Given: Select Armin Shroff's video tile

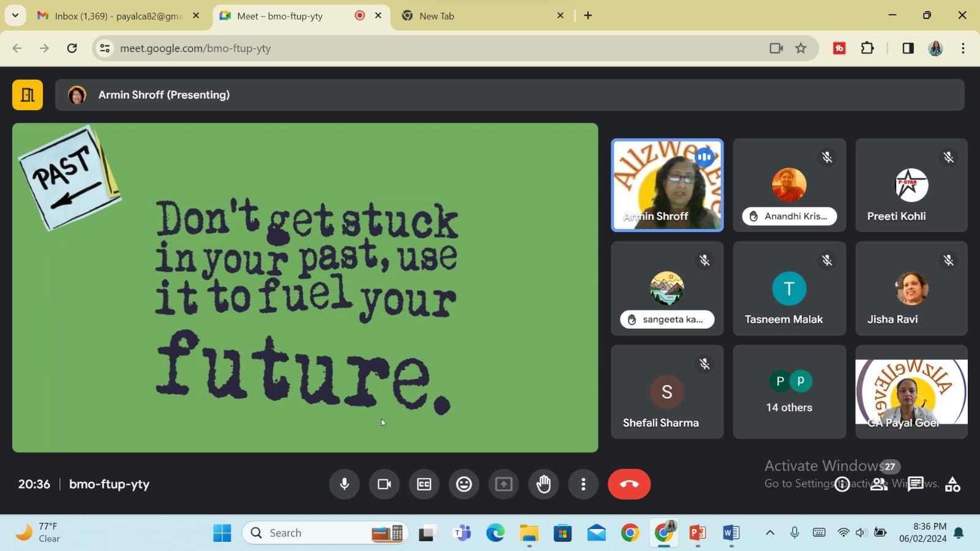Looking at the screenshot, I should (x=667, y=185).
